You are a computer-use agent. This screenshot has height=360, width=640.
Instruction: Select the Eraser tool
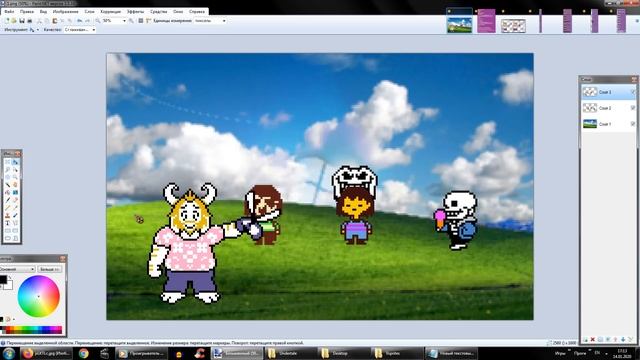(x=15, y=200)
